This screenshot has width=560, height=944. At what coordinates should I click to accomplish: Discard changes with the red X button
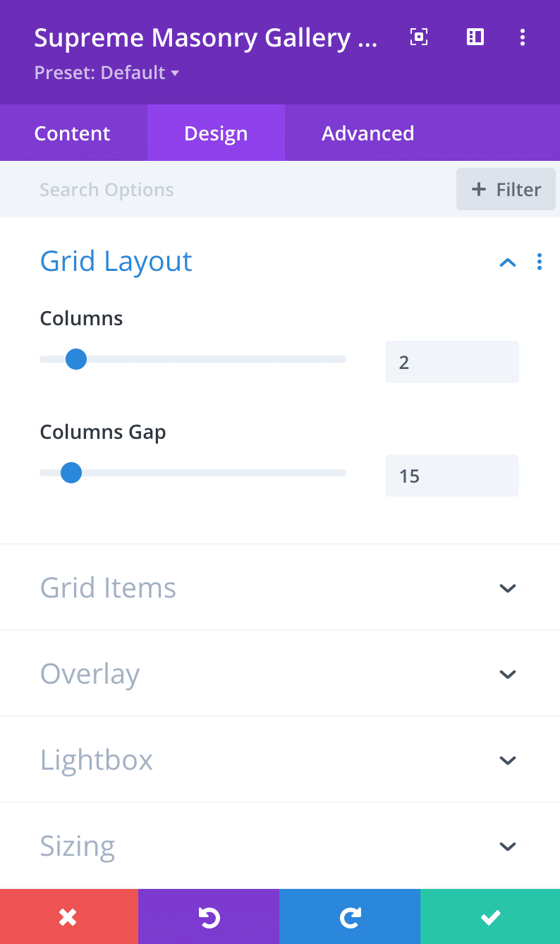[x=68, y=916]
